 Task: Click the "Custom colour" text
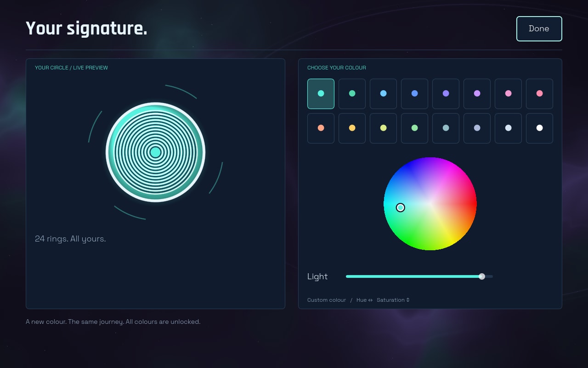[327, 300]
